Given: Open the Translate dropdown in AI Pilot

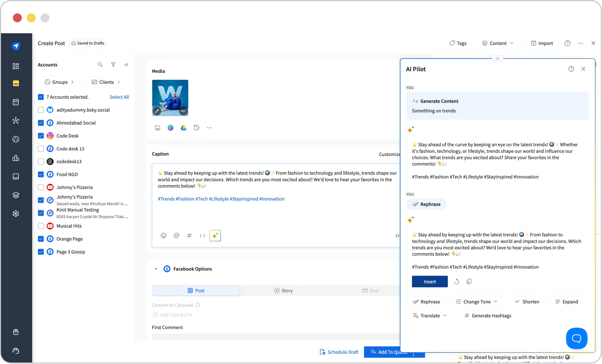Looking at the screenshot, I should [x=430, y=315].
